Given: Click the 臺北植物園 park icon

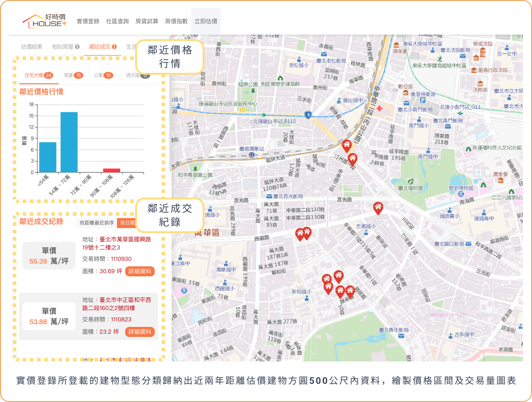Looking at the screenshot, I should [x=411, y=181].
